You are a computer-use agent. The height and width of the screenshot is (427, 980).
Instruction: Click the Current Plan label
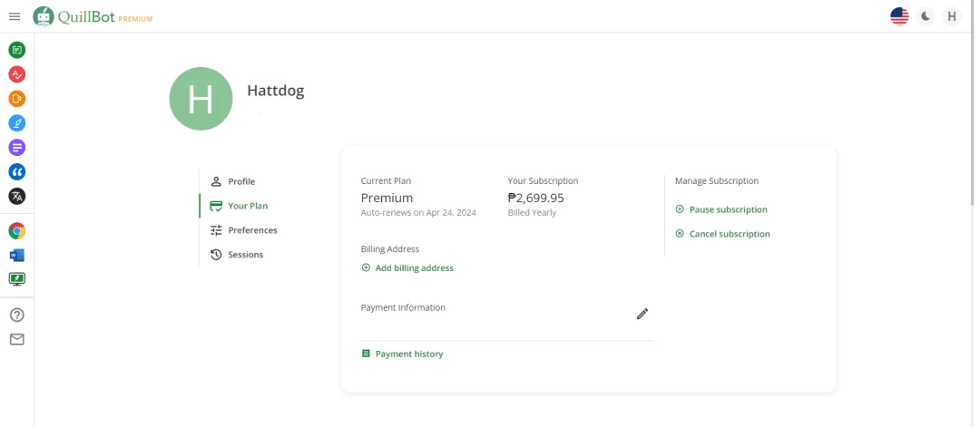(x=386, y=181)
